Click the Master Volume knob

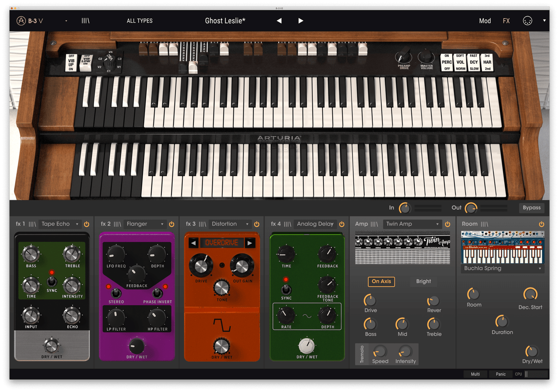tap(426, 56)
